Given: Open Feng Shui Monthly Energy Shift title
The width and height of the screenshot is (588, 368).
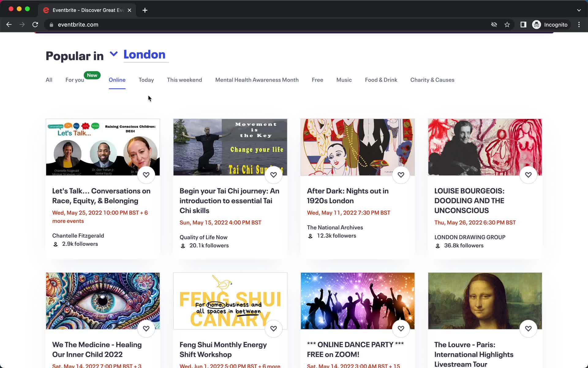Looking at the screenshot, I should [223, 349].
